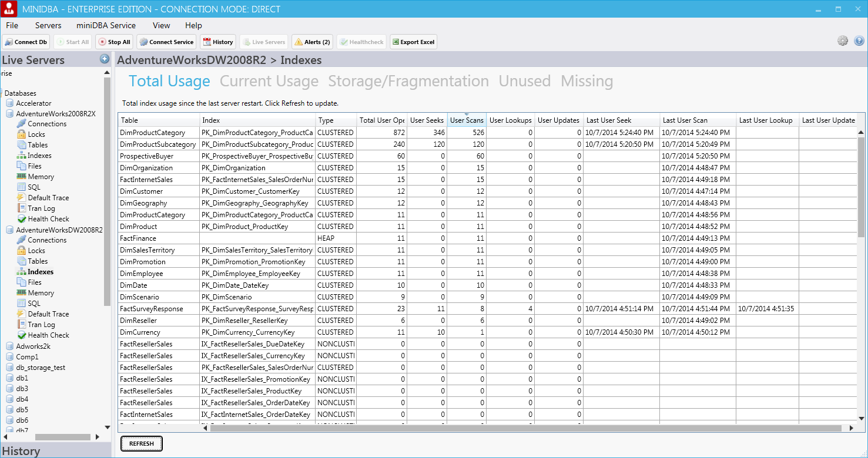Open the View menu
This screenshot has width=868, height=458.
[161, 25]
